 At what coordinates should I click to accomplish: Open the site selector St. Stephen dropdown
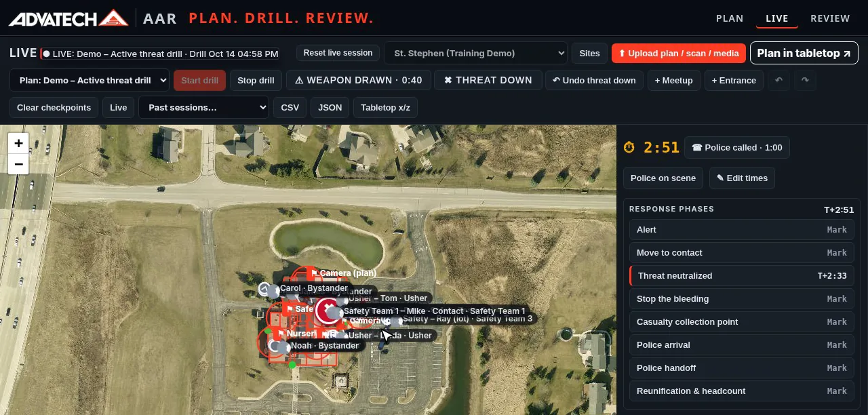pyautogui.click(x=475, y=53)
